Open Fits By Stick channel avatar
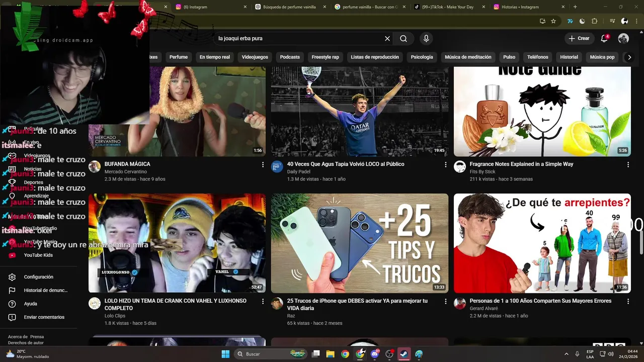The width and height of the screenshot is (644, 362). (460, 167)
